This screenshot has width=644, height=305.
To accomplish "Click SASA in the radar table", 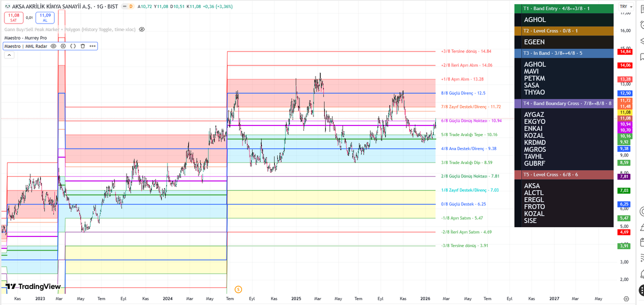I will [532, 85].
